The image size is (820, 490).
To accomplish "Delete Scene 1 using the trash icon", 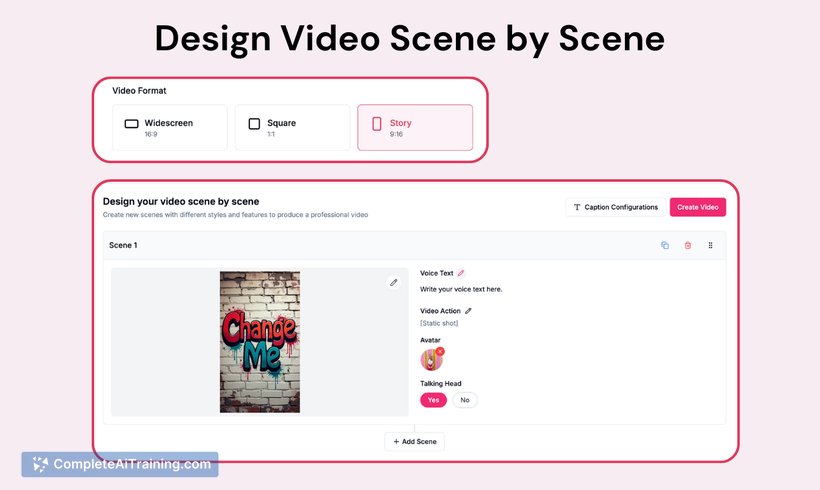I will point(688,245).
